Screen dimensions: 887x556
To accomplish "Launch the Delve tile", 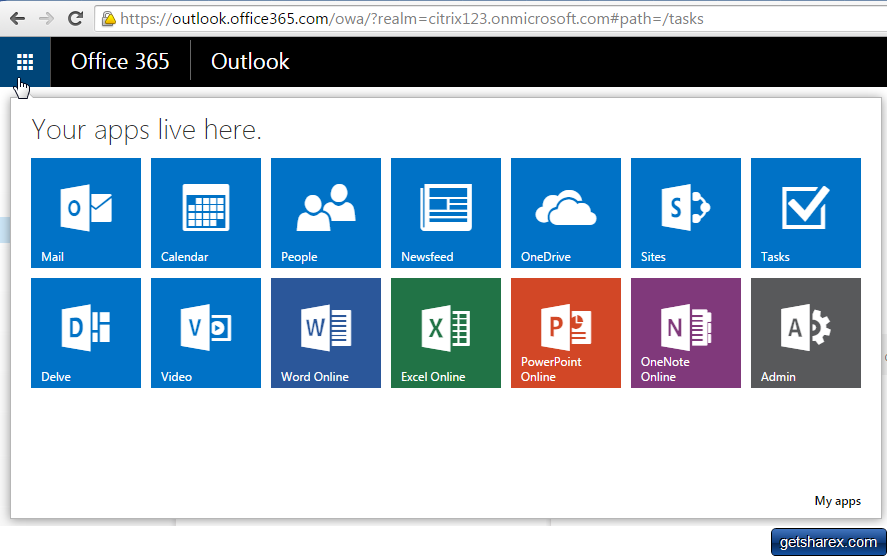I will (x=86, y=332).
